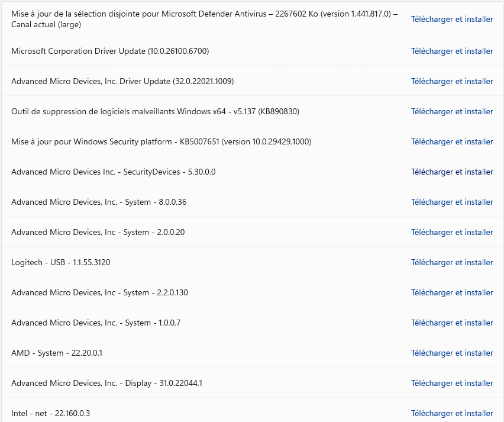Click the "Outil de suppression de logiciels malveillants" text
The width and height of the screenshot is (504, 422).
(x=155, y=111)
